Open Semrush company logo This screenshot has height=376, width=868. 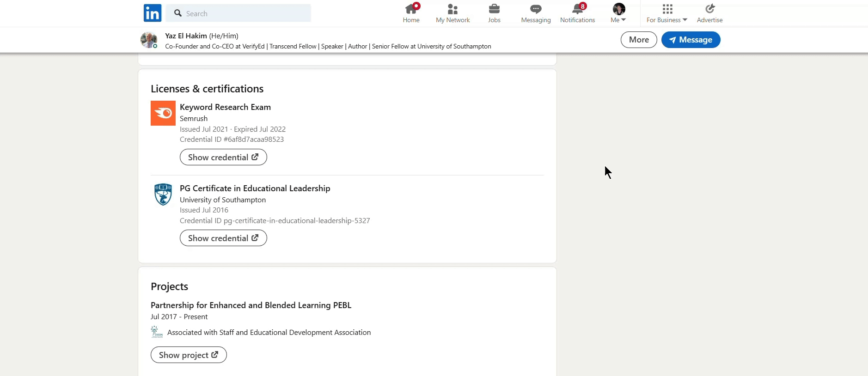[163, 113]
